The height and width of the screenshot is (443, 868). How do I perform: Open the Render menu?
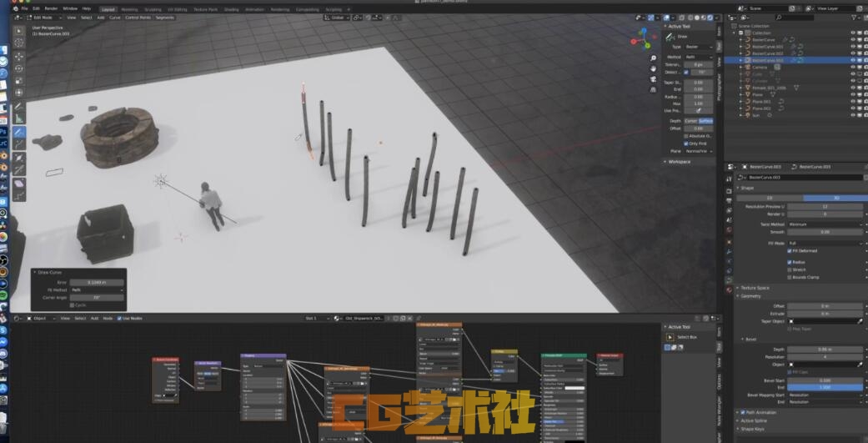[51, 9]
